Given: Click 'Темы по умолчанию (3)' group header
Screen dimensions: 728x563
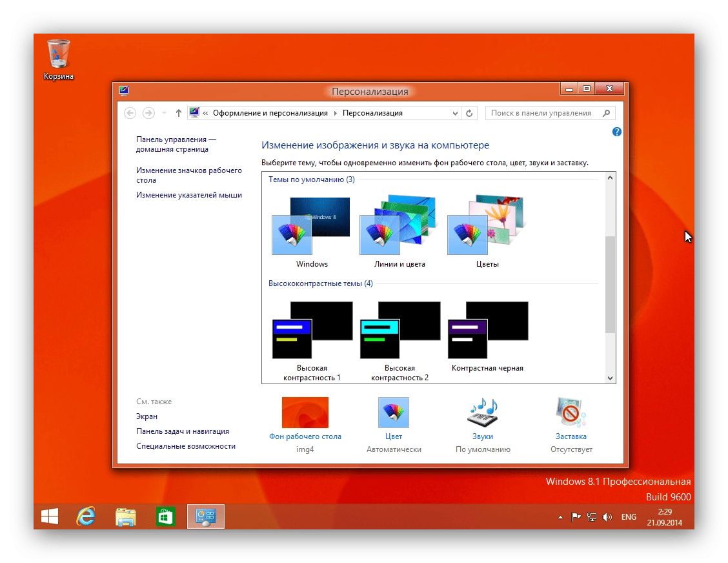Looking at the screenshot, I should (x=311, y=179).
